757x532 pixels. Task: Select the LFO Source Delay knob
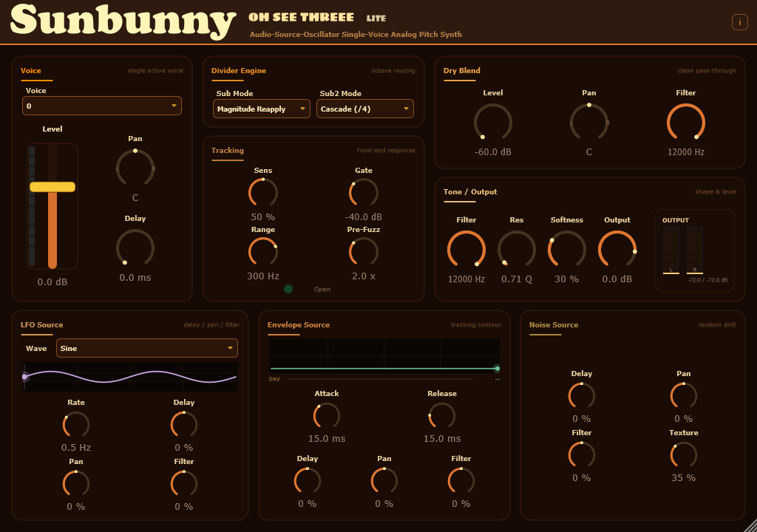click(x=184, y=425)
